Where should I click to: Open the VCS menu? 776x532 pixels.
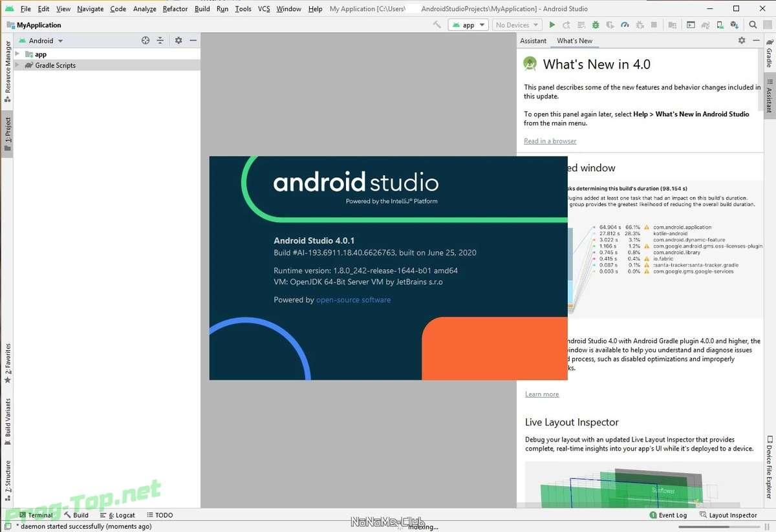tap(264, 9)
